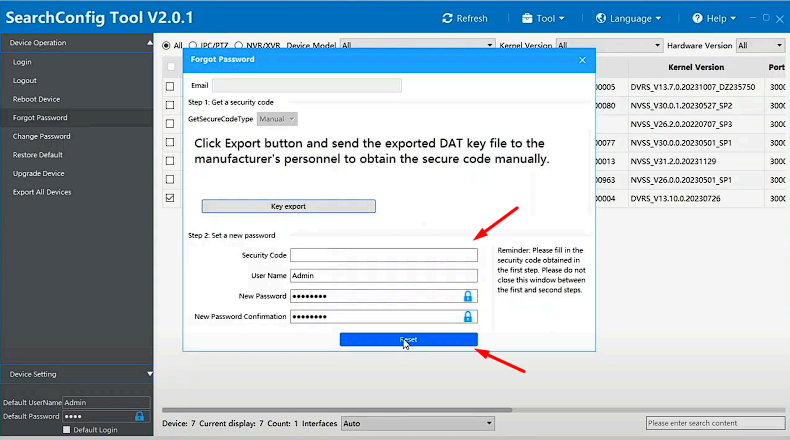Screen dimensions: 790x440
Task: Click the Key export button
Action: [x=288, y=206]
